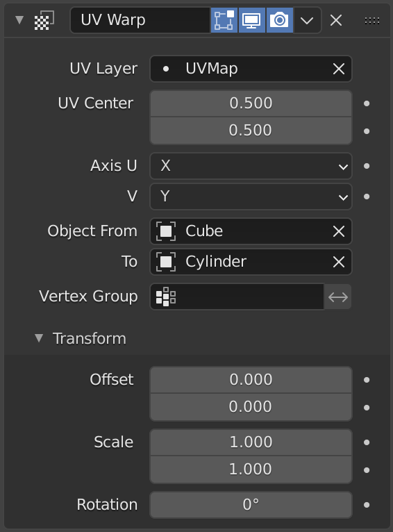Open the modifier options dropdown chevron
Image resolution: width=393 pixels, height=532 pixels.
click(307, 20)
